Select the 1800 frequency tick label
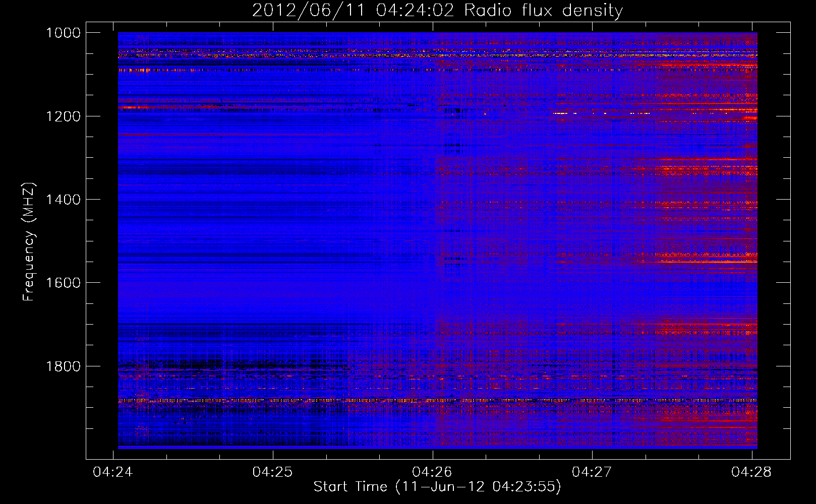Image resolution: width=816 pixels, height=504 pixels. (64, 366)
